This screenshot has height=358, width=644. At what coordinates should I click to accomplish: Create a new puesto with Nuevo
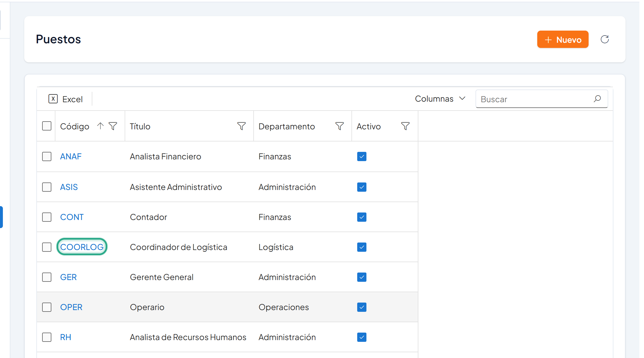563,39
